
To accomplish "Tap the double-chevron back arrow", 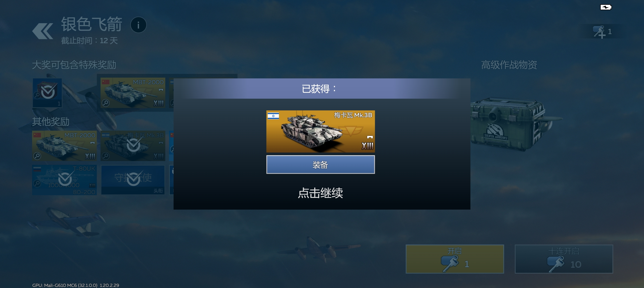I will coord(43,31).
